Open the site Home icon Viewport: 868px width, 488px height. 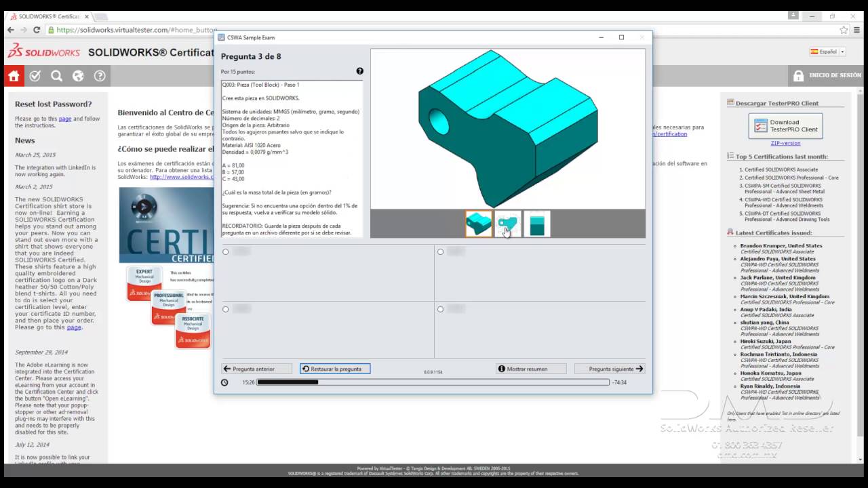14,76
